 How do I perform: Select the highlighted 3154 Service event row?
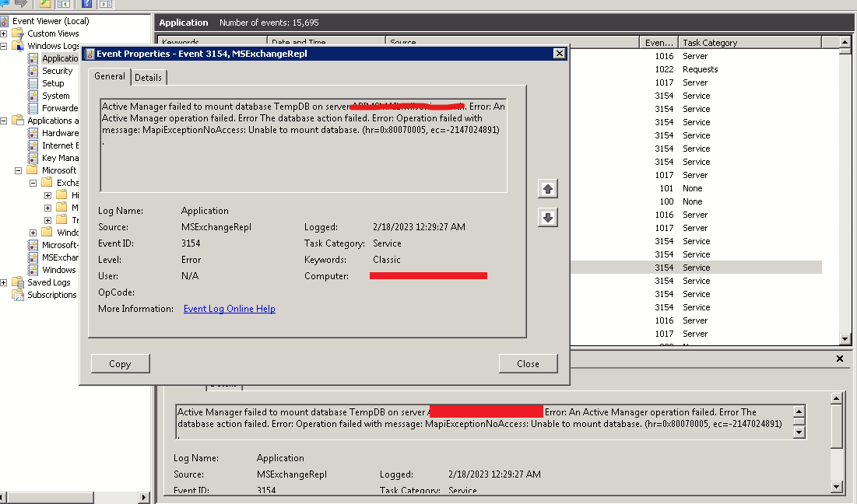(x=701, y=268)
